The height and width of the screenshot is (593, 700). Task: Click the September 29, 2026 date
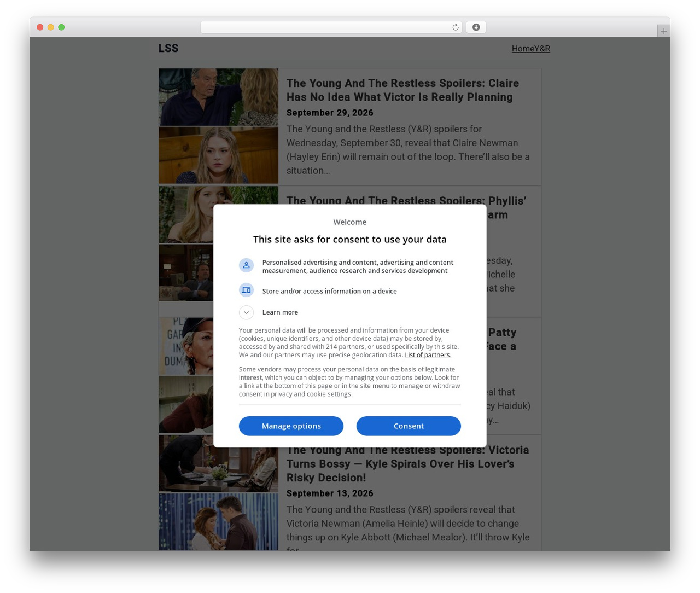(330, 113)
